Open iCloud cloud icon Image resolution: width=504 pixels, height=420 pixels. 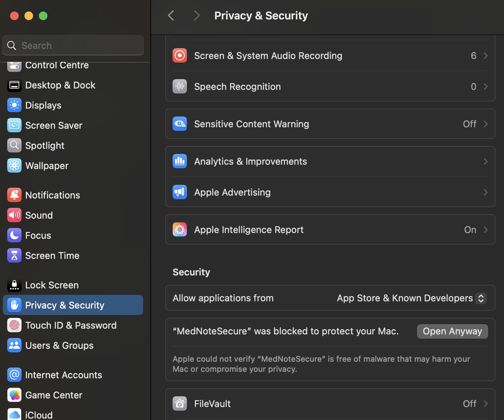pos(14,414)
